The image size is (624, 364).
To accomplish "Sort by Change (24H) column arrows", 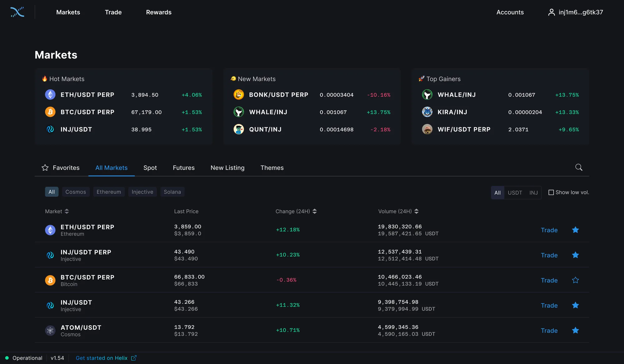I will coord(314,211).
